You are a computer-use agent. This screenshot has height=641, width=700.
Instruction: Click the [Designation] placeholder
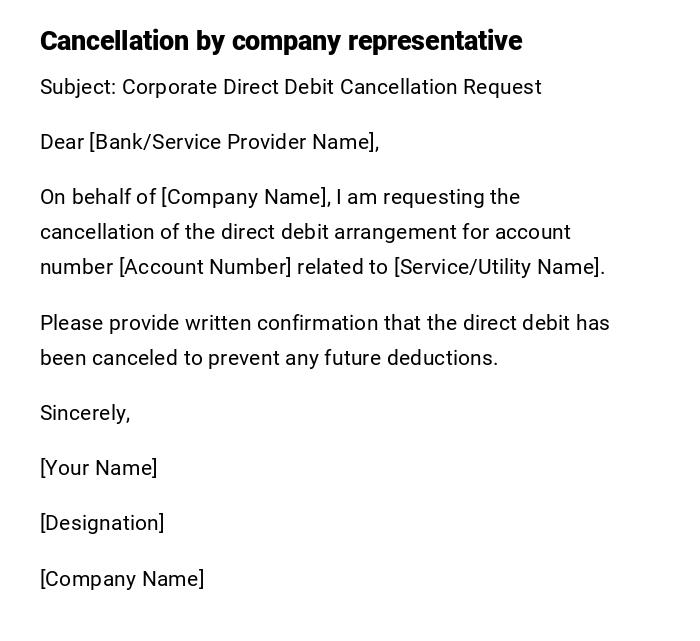coord(102,523)
